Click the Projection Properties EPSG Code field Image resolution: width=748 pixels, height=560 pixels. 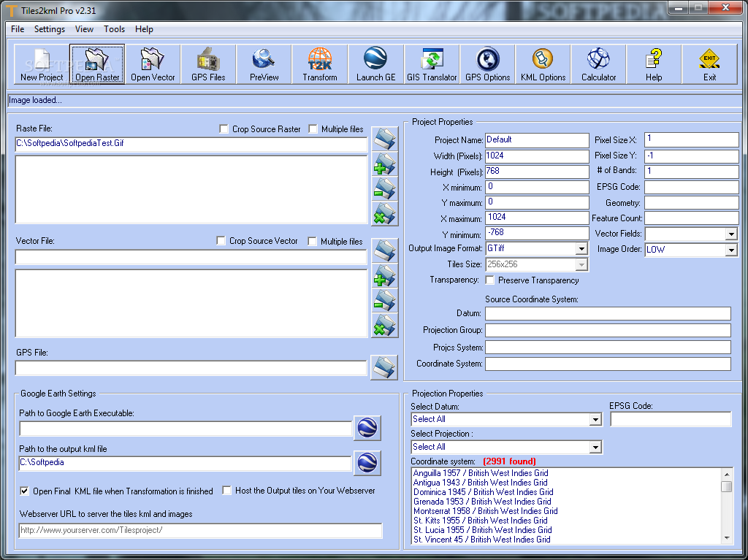(671, 419)
